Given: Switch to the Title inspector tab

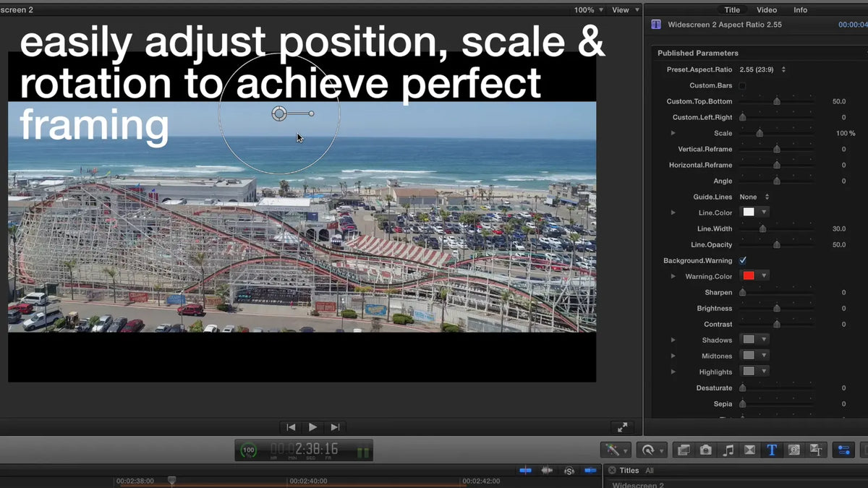Looking at the screenshot, I should click(x=733, y=10).
